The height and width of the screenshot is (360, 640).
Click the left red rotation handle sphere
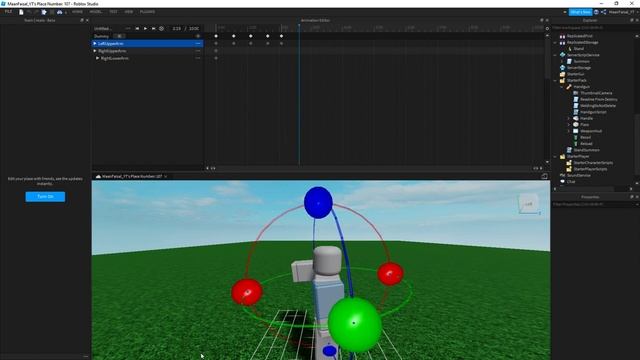click(247, 292)
